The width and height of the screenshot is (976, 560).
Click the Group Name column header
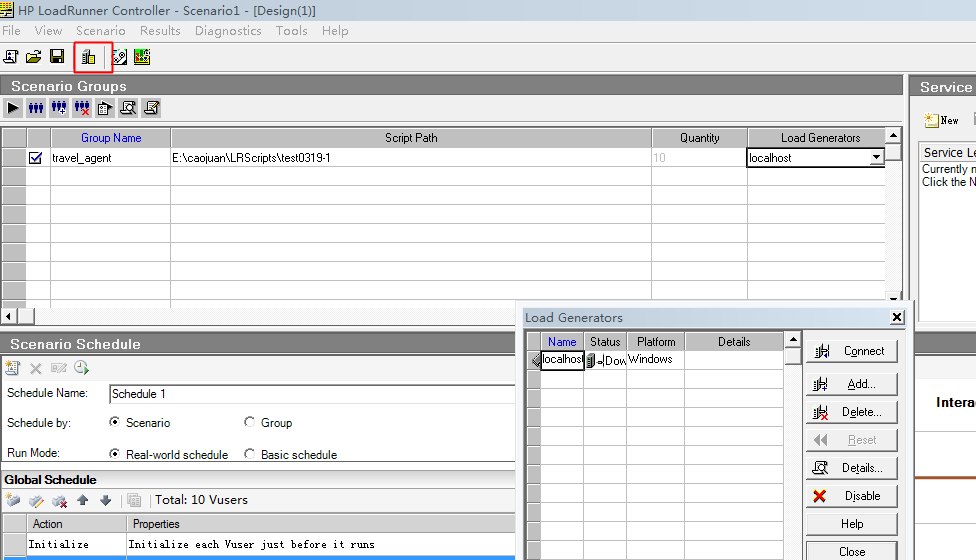111,138
